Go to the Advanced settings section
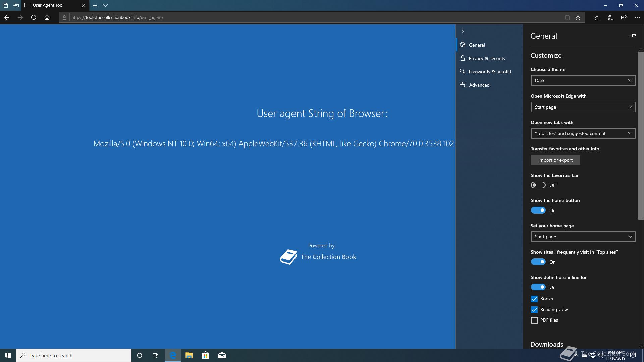 click(x=479, y=85)
